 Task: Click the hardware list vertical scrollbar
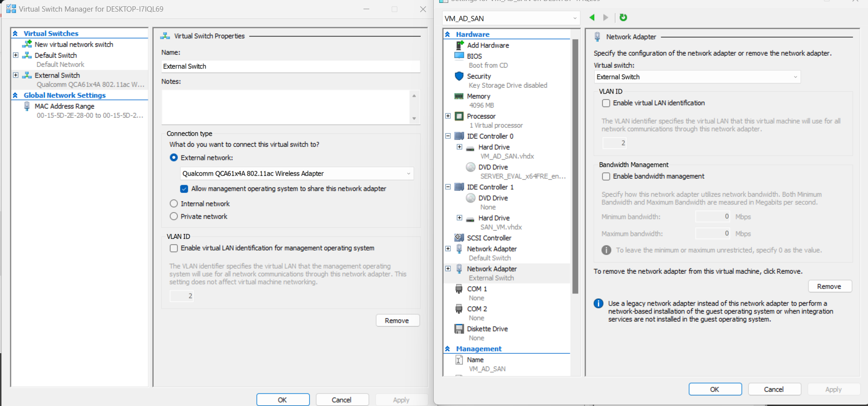click(x=575, y=166)
